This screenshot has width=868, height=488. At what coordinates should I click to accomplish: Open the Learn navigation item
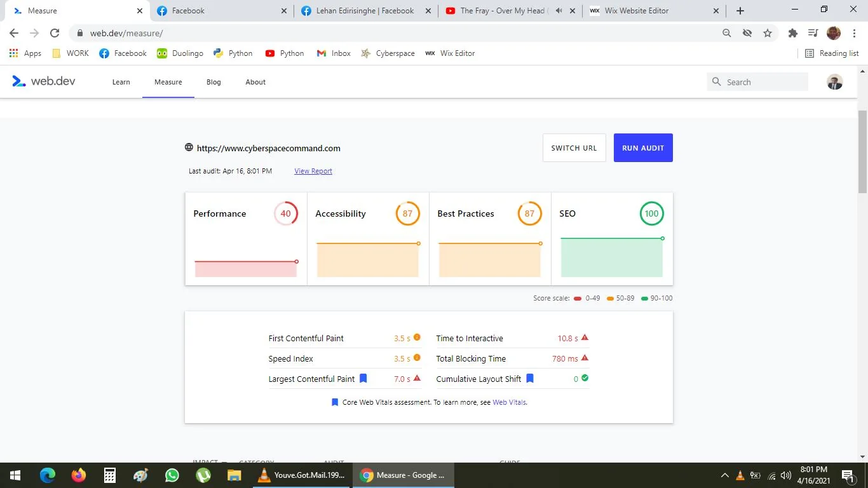tap(121, 82)
